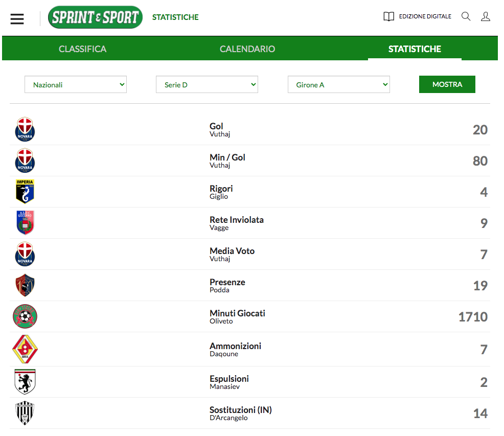Open the user account icon
The width and height of the screenshot is (504, 436).
pos(485,16)
